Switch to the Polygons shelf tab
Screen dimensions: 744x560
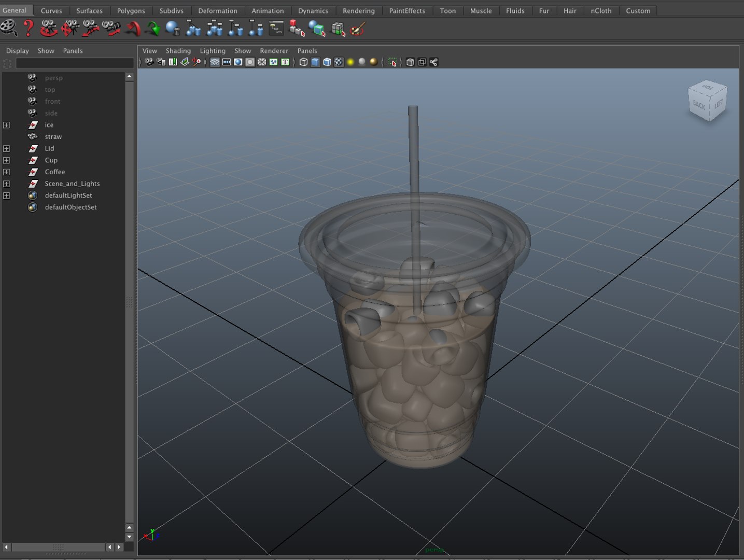131,10
